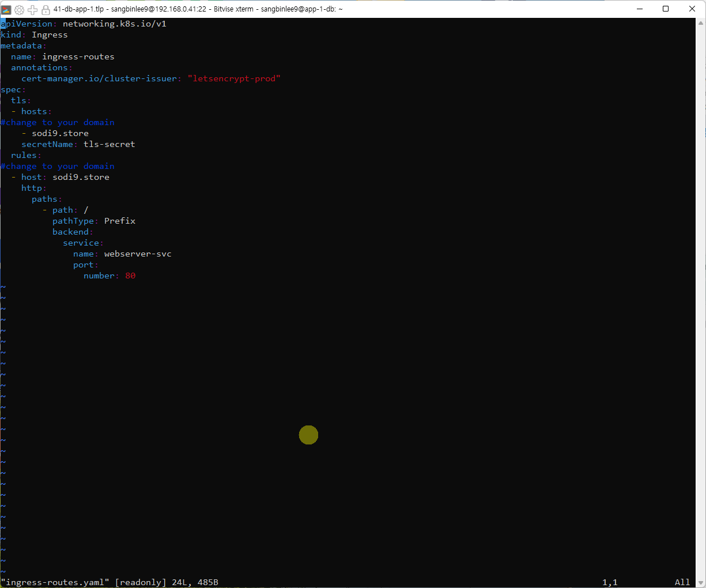Open the settings gear in title bar

click(x=19, y=9)
